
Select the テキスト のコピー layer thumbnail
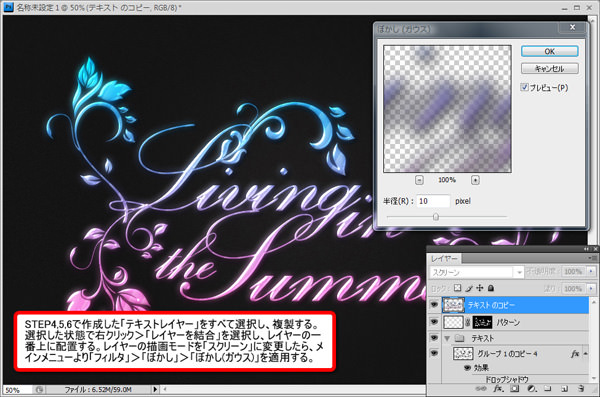[453, 305]
